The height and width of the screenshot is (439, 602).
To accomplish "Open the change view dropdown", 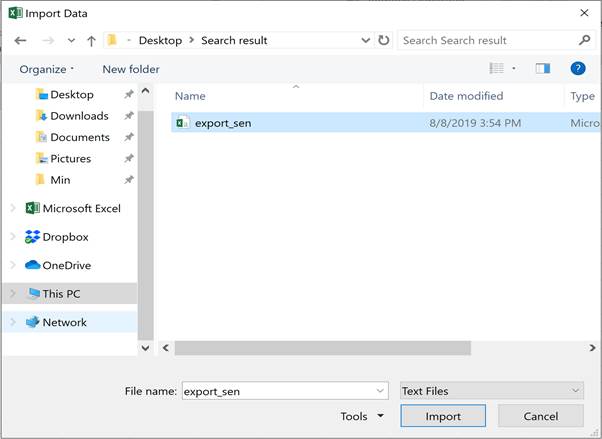I will click(x=514, y=69).
